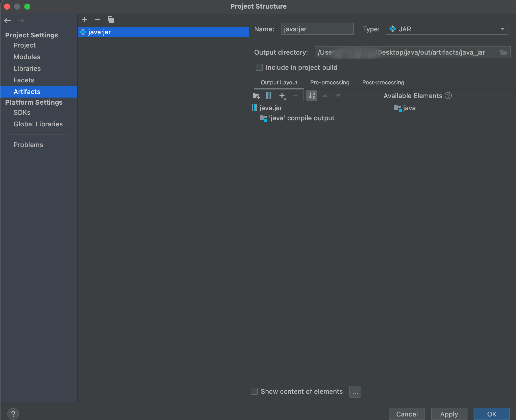This screenshot has width=516, height=420.
Task: Open Add Copy of dropdown in layout toolbar
Action: coord(283,96)
